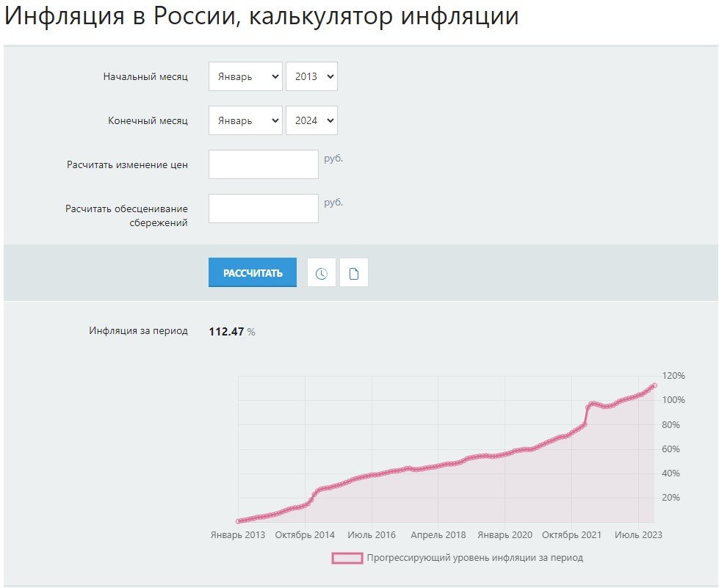This screenshot has width=719, height=588.
Task: Focus the price change amount input field
Action: [263, 164]
